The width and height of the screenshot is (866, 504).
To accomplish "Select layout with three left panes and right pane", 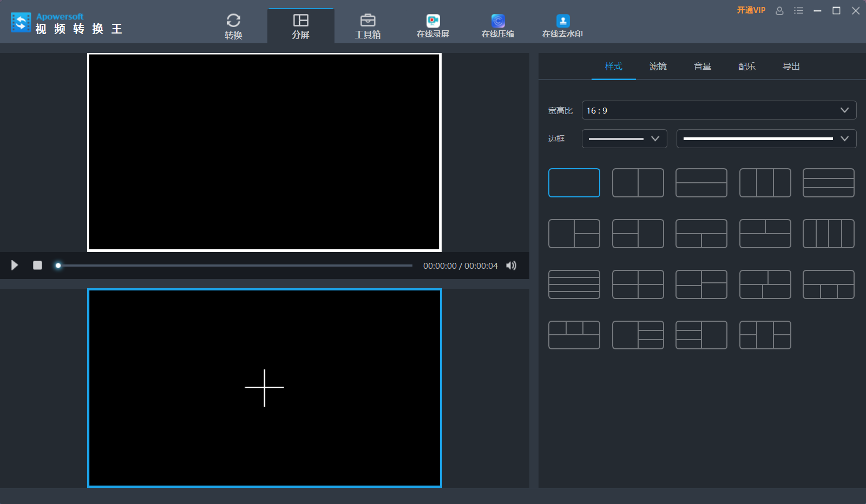I will click(701, 335).
